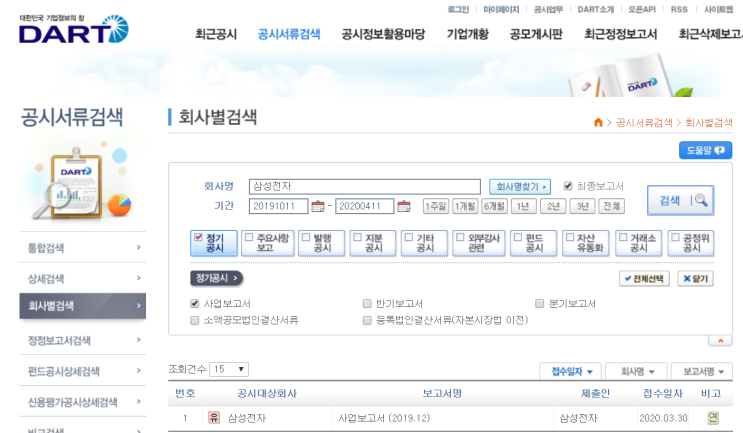
Task: Open 정정보고서검색 in the sidebar
Action: [x=82, y=340]
